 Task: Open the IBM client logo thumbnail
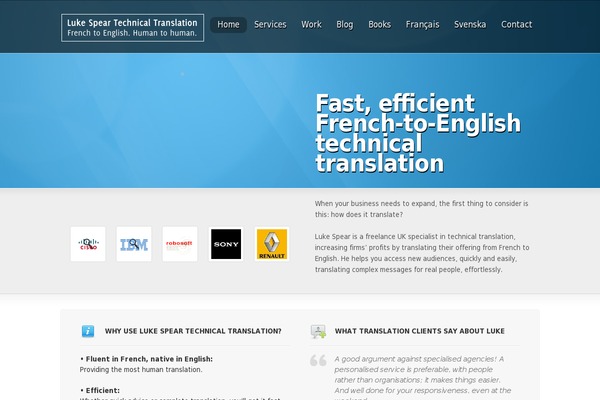point(134,244)
